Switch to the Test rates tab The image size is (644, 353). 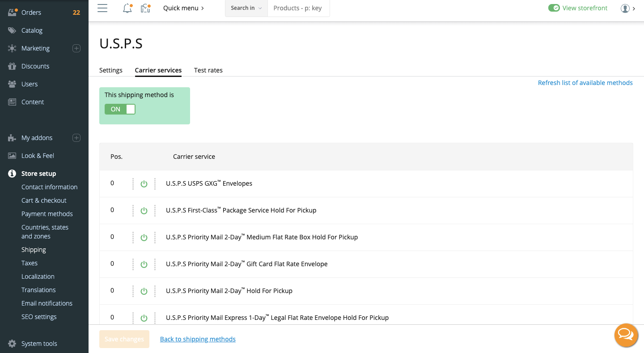click(208, 70)
